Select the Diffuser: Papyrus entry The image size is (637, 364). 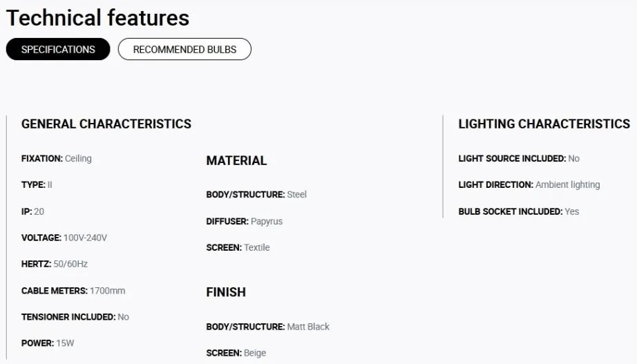coord(244,222)
